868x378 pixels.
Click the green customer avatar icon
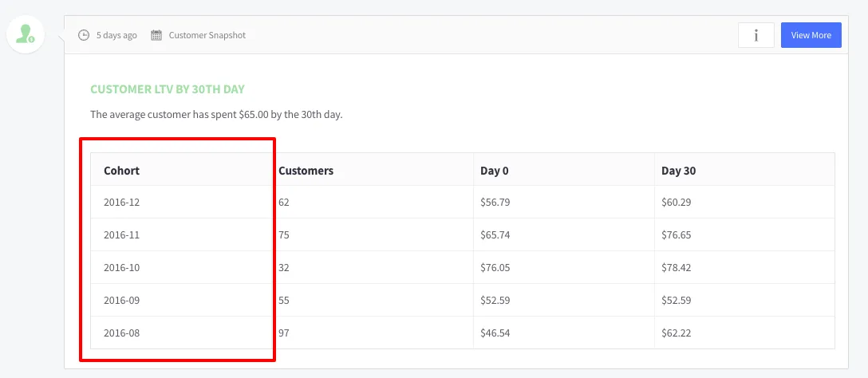coord(26,34)
